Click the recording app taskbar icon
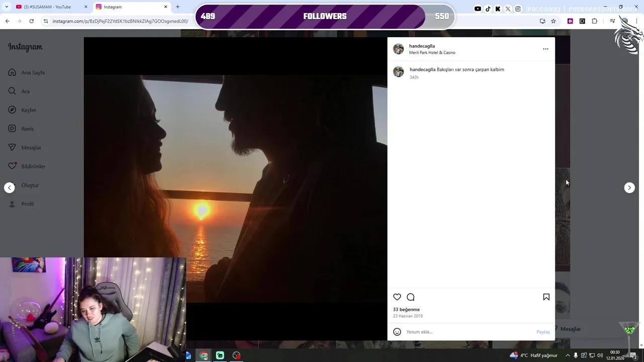The image size is (644, 362). click(236, 355)
